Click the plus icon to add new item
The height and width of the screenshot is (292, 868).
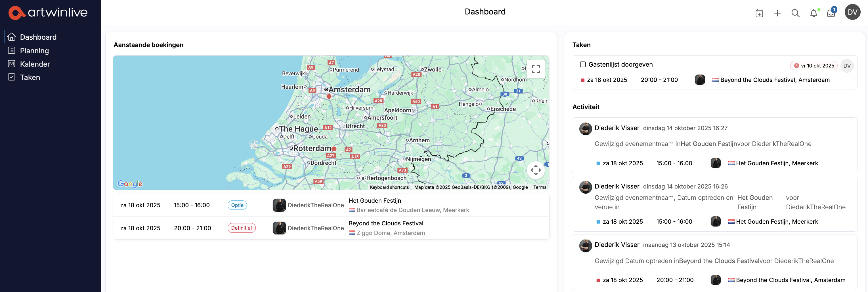coord(777,13)
